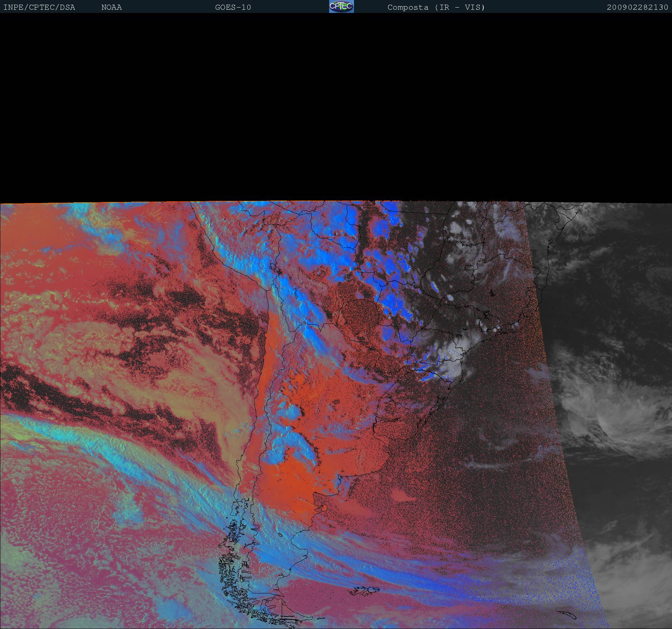Click the CPTEC logo in the header
The width and height of the screenshot is (672, 629).
(341, 6)
